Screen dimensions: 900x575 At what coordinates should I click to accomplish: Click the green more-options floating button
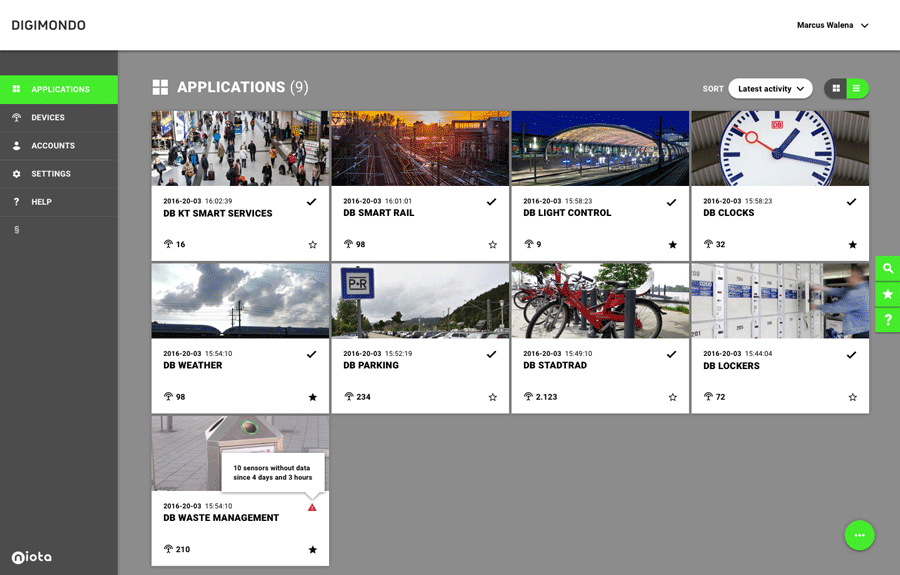[859, 535]
